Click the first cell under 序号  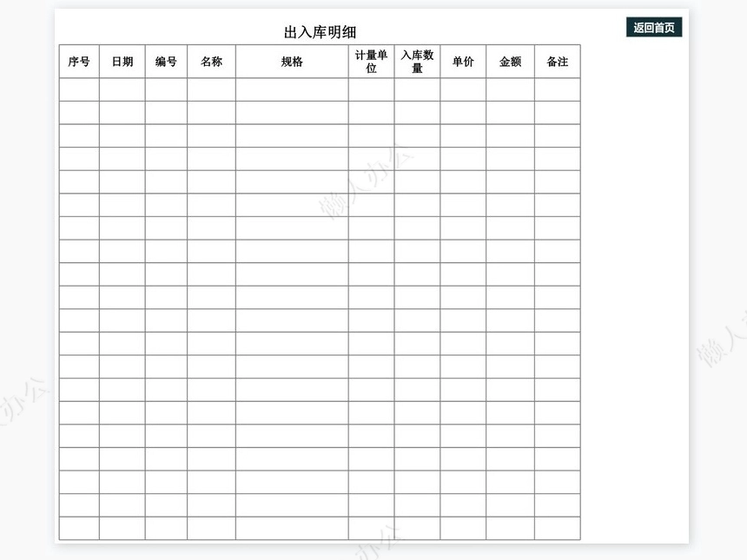(x=79, y=86)
